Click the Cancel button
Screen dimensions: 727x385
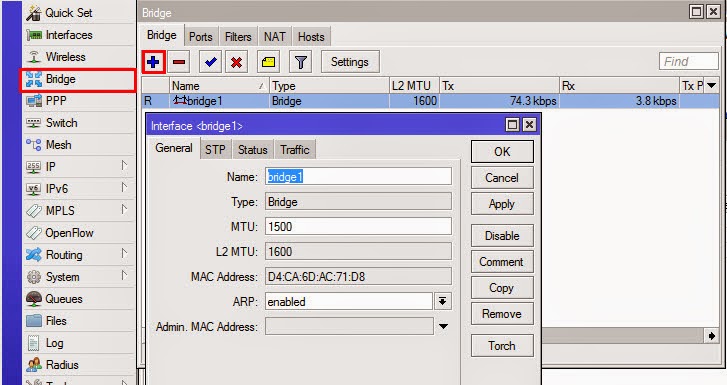[502, 178]
